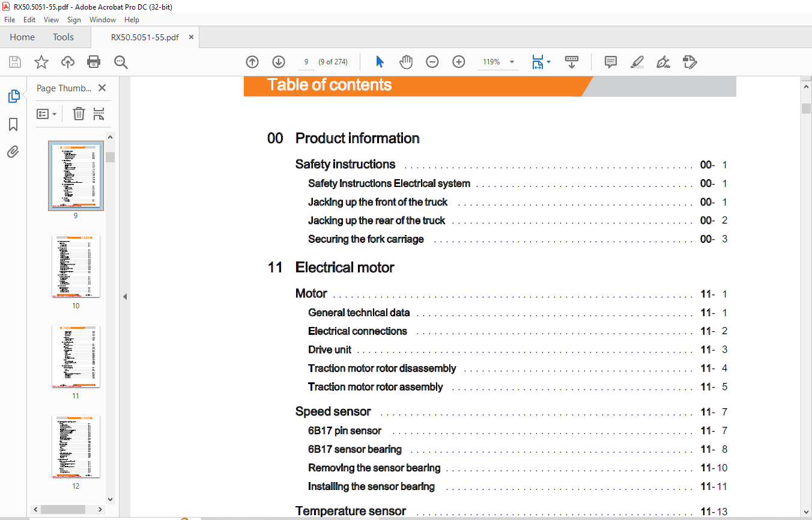Click '6B17 pin sensor' entry
Screen dimensions: 812x520
(345, 431)
